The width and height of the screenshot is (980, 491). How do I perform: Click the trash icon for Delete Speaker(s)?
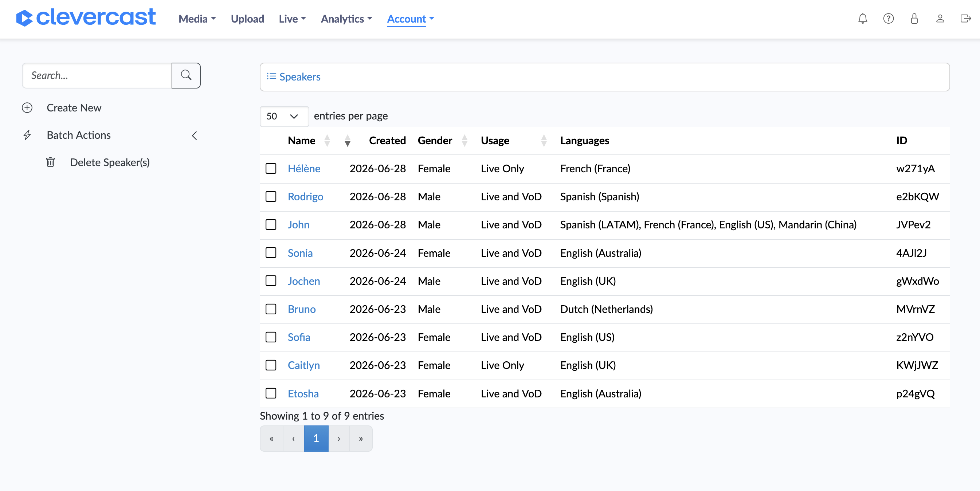(x=50, y=162)
